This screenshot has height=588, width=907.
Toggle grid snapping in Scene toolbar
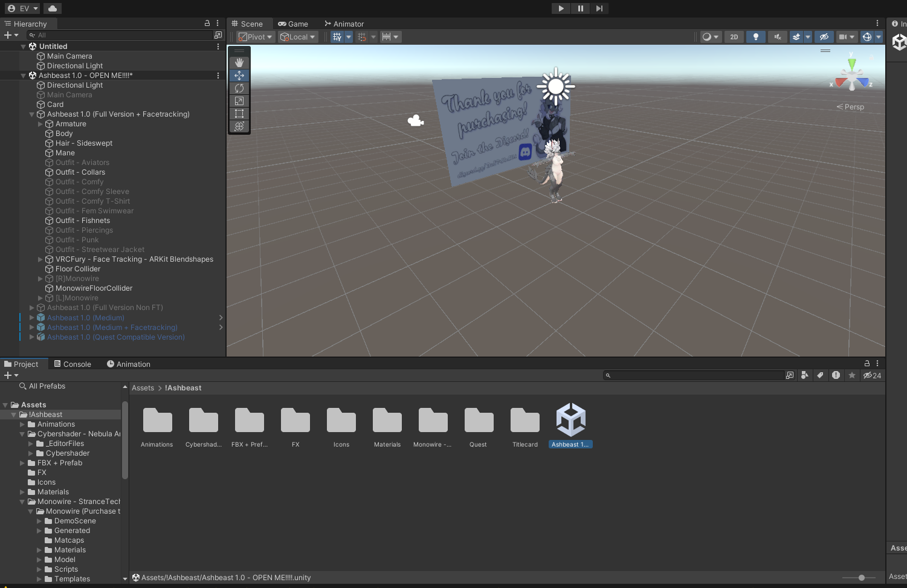click(362, 37)
